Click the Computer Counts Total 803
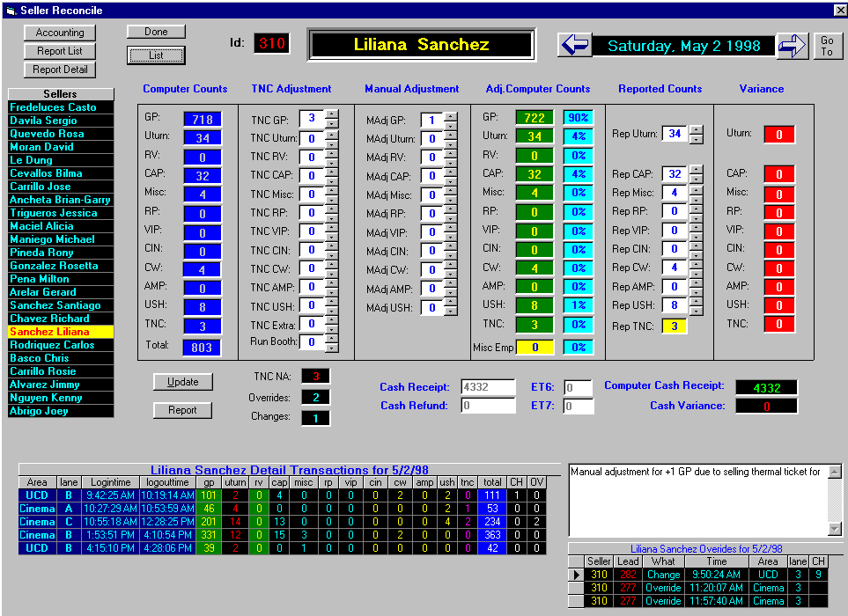This screenshot has width=848, height=616. click(x=202, y=348)
